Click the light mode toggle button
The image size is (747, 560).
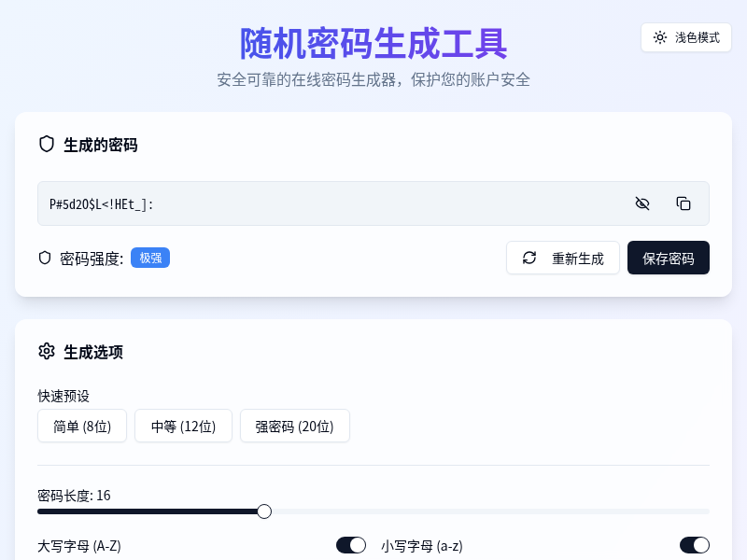click(x=686, y=37)
